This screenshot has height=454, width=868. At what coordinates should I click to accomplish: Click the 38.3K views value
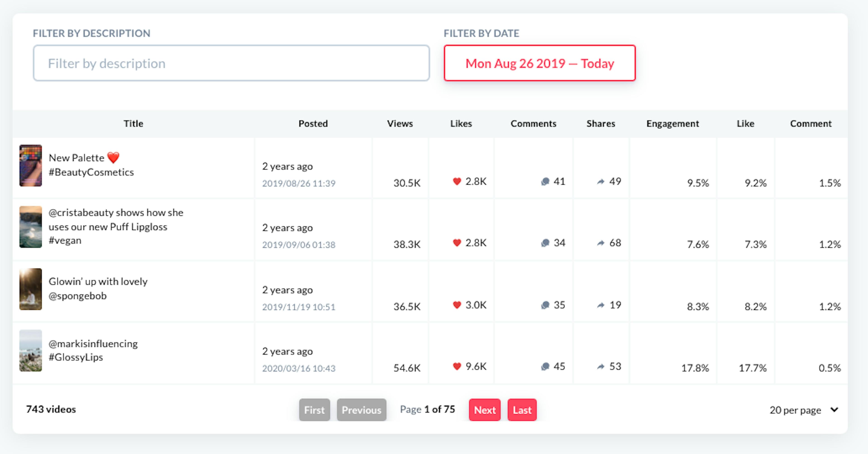click(407, 244)
